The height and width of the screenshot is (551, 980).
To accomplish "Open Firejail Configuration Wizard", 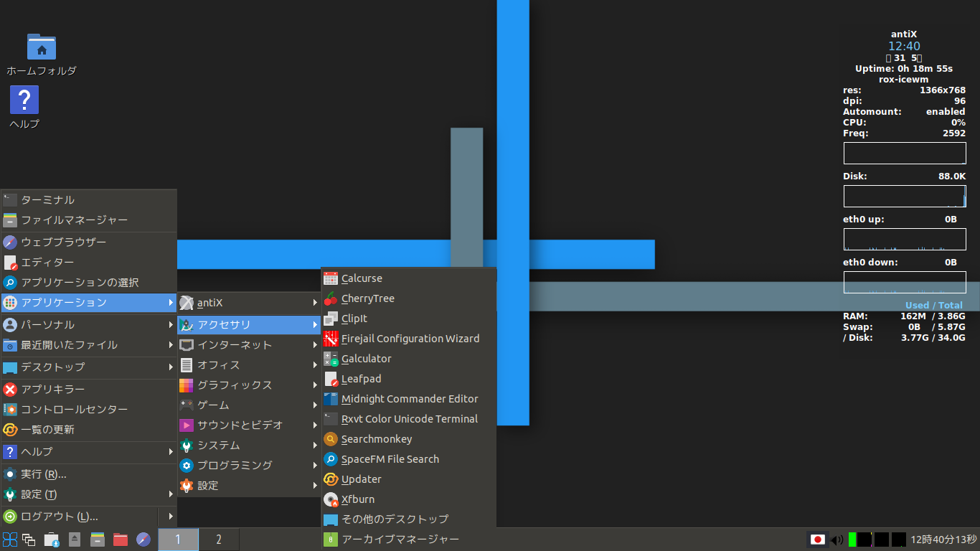I will 408,339.
